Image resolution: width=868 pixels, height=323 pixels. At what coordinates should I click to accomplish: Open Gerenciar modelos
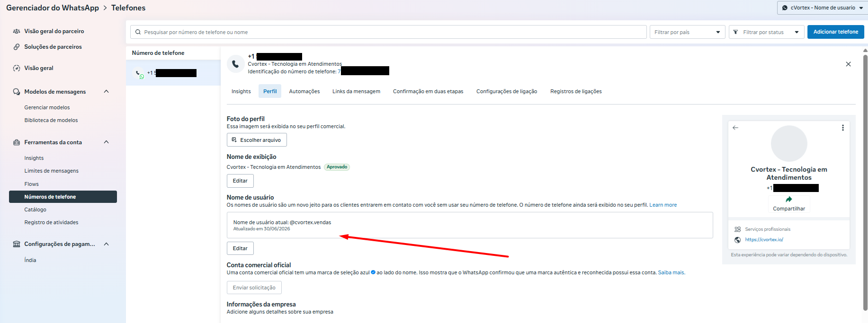click(47, 107)
